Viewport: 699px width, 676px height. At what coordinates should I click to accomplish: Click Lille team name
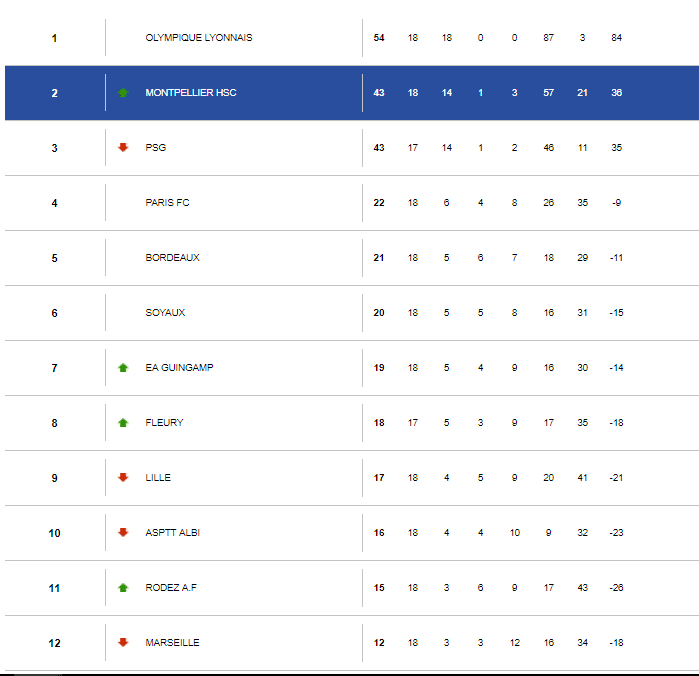tap(158, 477)
